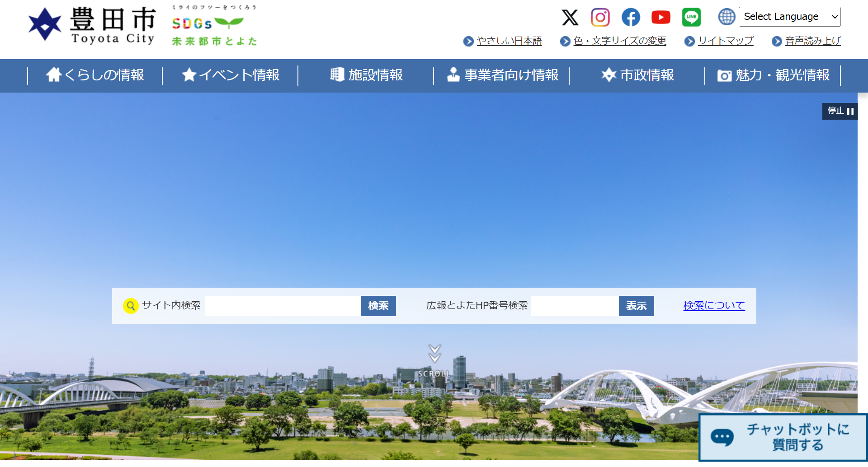The width and height of the screenshot is (868, 467).
Task: Pause the slideshow with 停止 button
Action: pyautogui.click(x=840, y=111)
